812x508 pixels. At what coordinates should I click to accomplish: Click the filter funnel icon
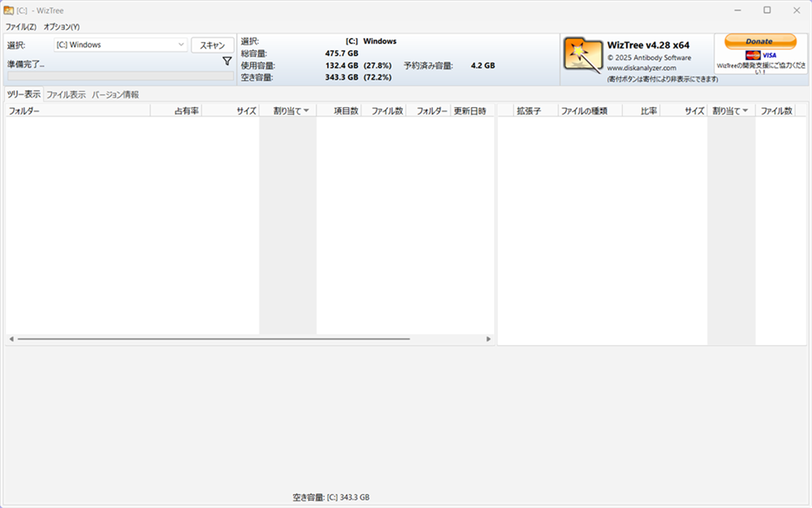click(227, 61)
